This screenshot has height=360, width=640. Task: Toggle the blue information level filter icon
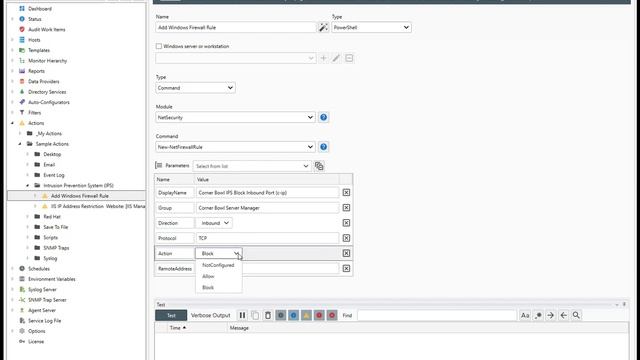[x=293, y=315]
